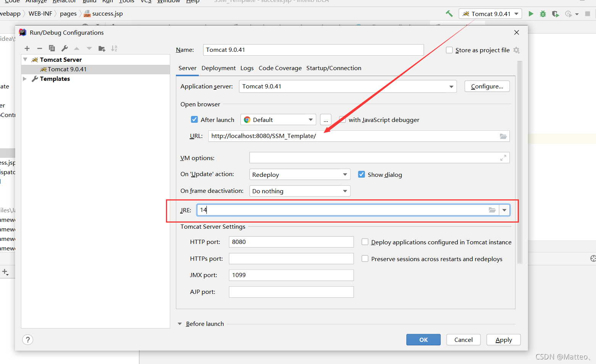Open Store as project file settings gear
This screenshot has width=596, height=364.
(517, 50)
